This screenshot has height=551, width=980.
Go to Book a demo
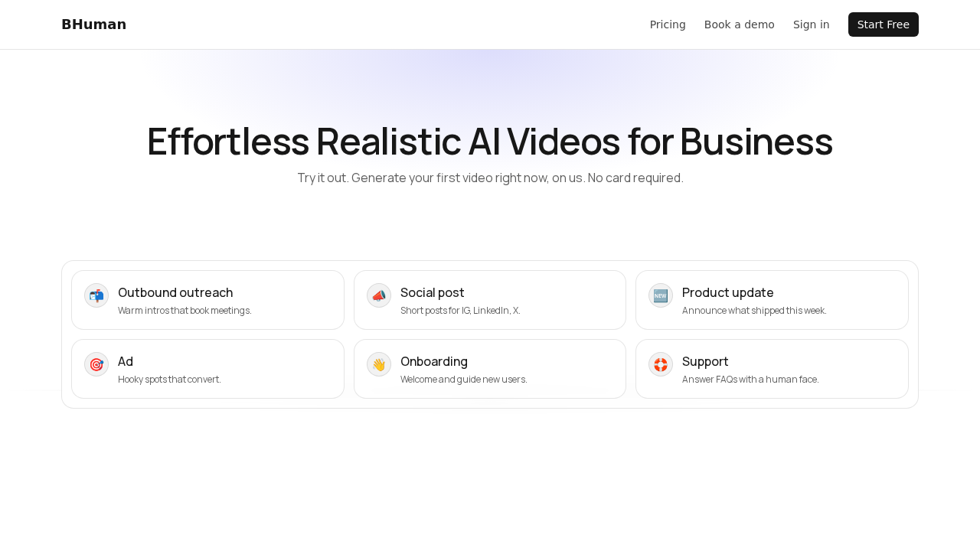(739, 24)
